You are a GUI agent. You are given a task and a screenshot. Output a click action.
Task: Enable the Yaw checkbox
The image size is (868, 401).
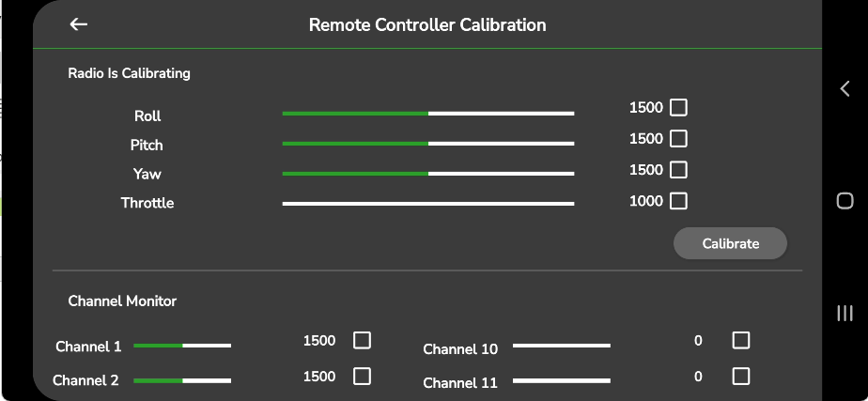coord(678,170)
